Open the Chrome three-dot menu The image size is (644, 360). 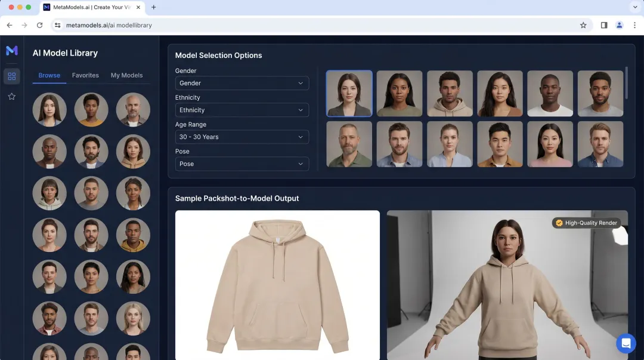[634, 25]
